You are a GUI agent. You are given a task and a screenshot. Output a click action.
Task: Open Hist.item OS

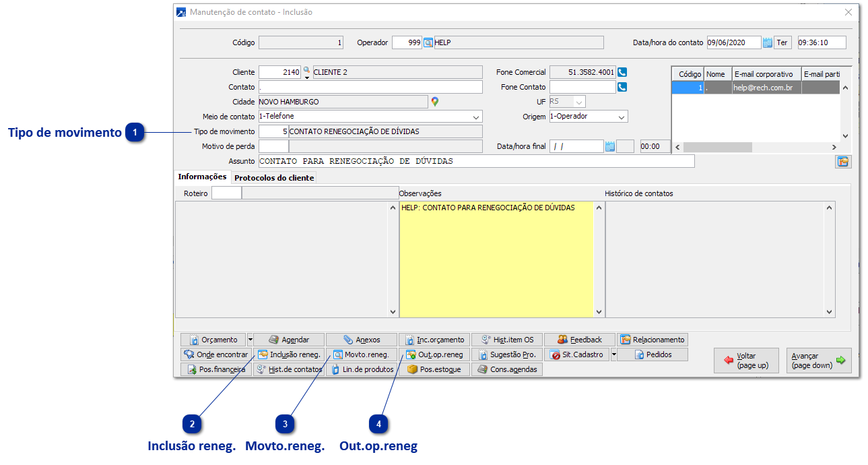coord(507,340)
